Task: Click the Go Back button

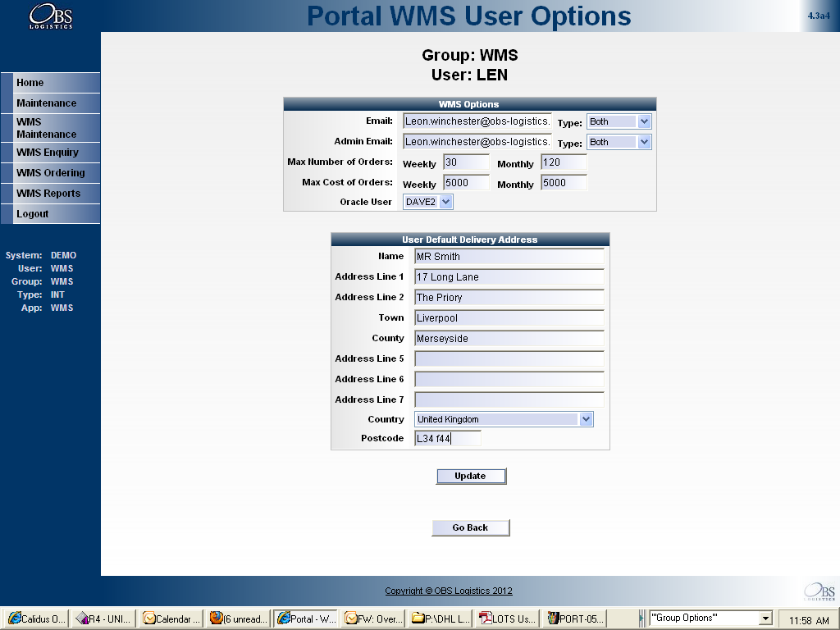Action: 471,527
